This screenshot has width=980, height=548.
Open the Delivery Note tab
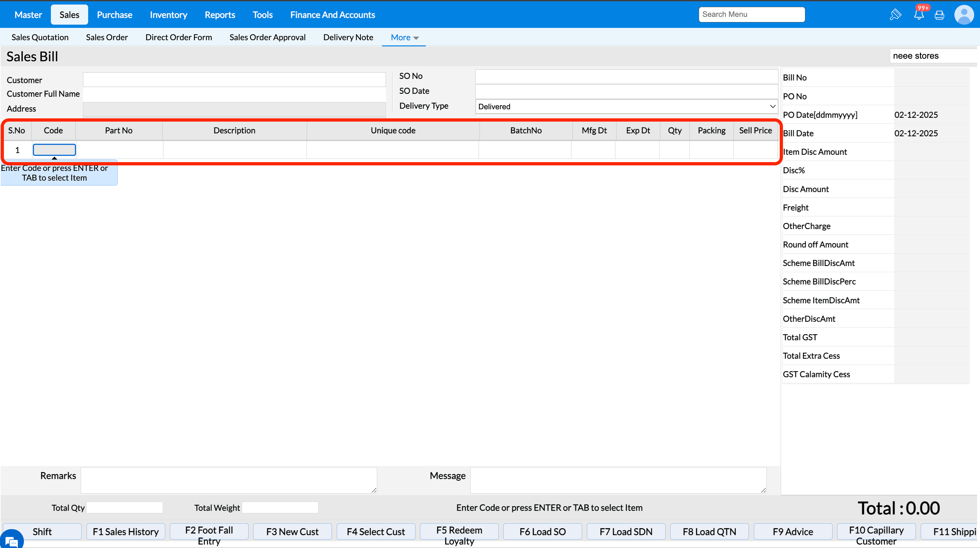348,37
